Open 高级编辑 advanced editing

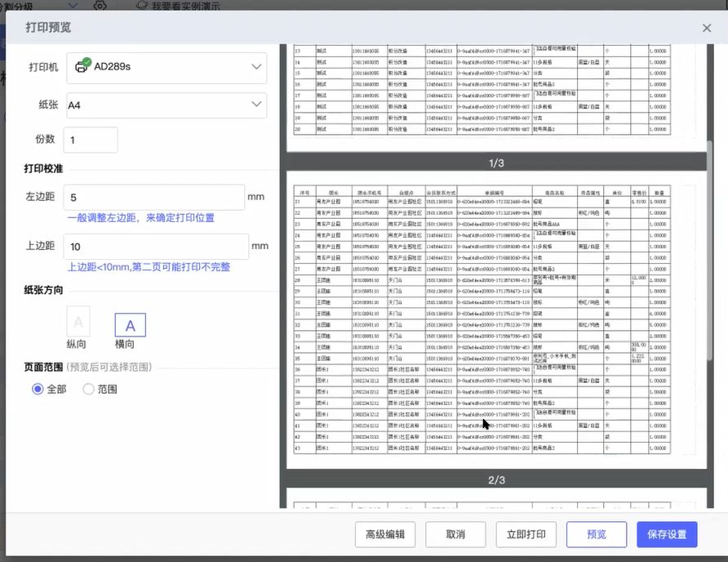(x=385, y=534)
